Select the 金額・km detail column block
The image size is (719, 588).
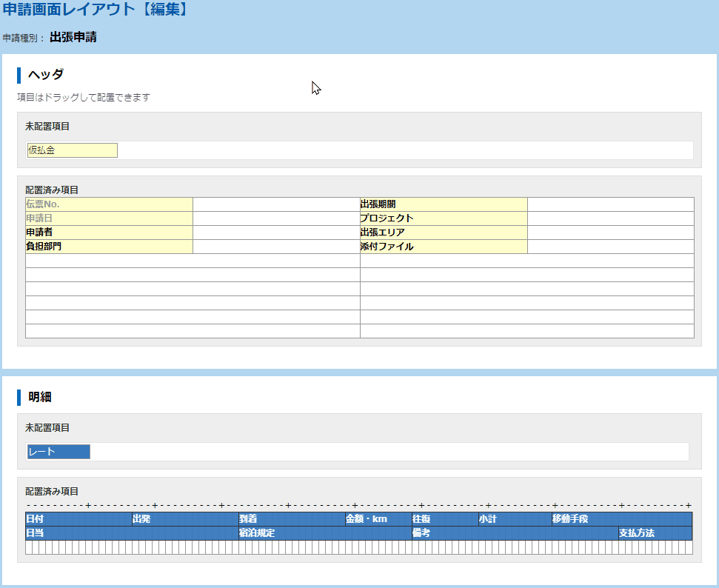click(x=378, y=519)
